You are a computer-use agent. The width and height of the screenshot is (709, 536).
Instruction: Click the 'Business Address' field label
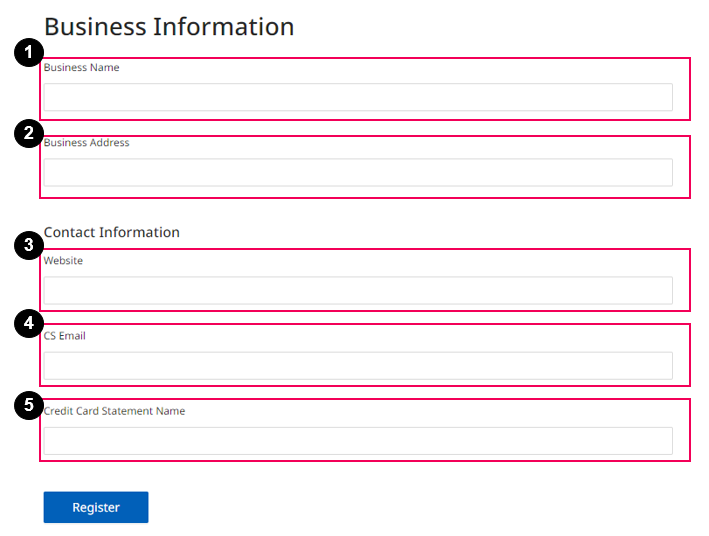(x=87, y=143)
